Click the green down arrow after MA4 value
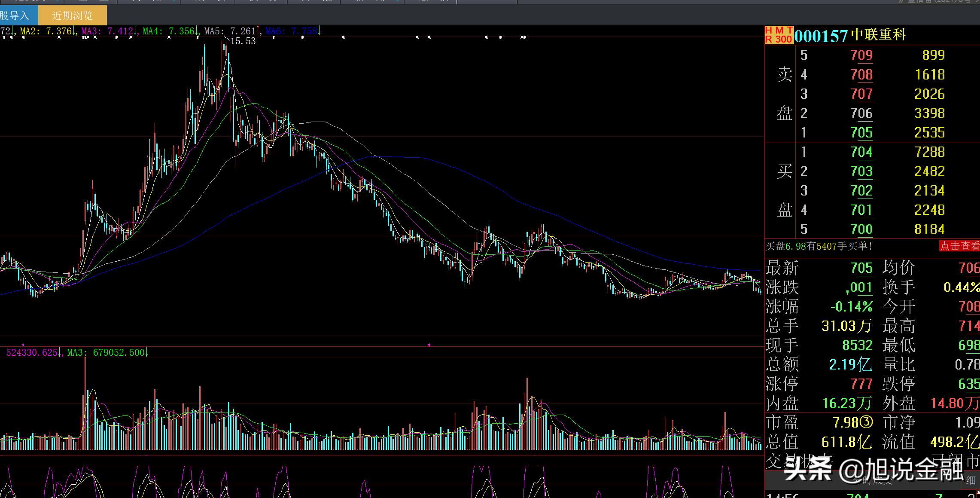This screenshot has height=498, width=980. pyautogui.click(x=197, y=31)
